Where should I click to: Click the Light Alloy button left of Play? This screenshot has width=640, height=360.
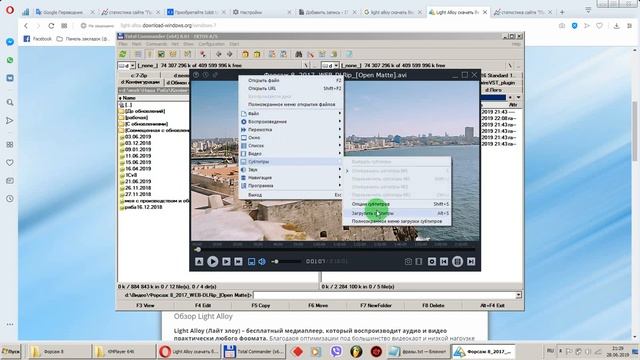coord(199,262)
